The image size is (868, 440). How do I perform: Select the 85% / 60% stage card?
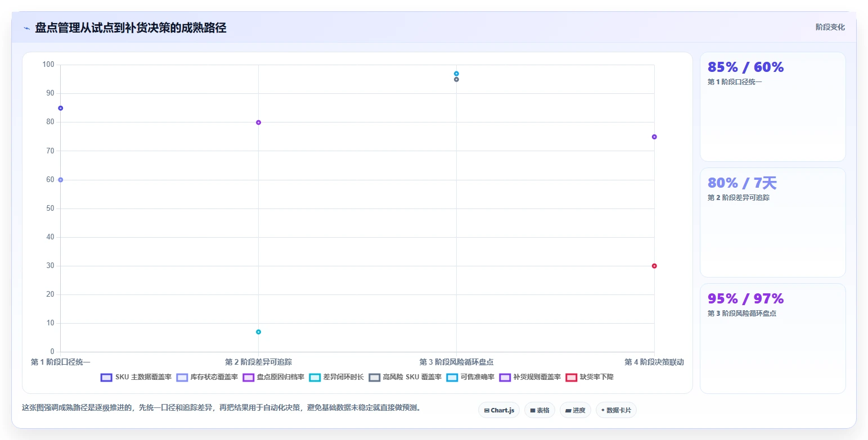(x=772, y=107)
